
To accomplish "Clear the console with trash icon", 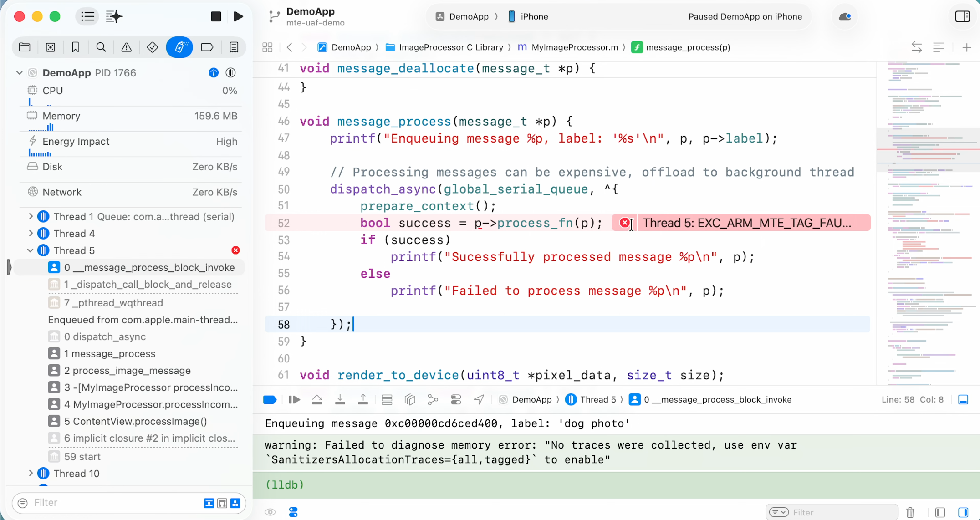I will (x=910, y=512).
